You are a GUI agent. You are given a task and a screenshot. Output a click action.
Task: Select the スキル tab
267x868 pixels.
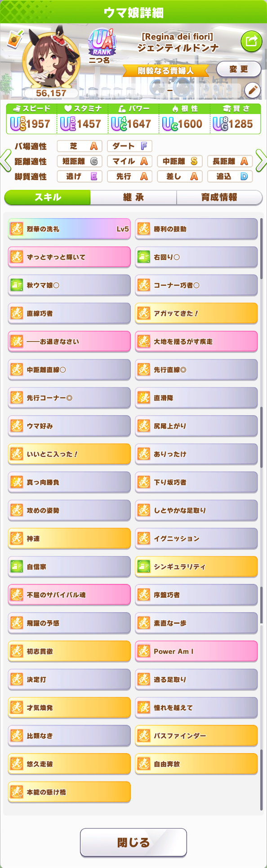pos(48,197)
